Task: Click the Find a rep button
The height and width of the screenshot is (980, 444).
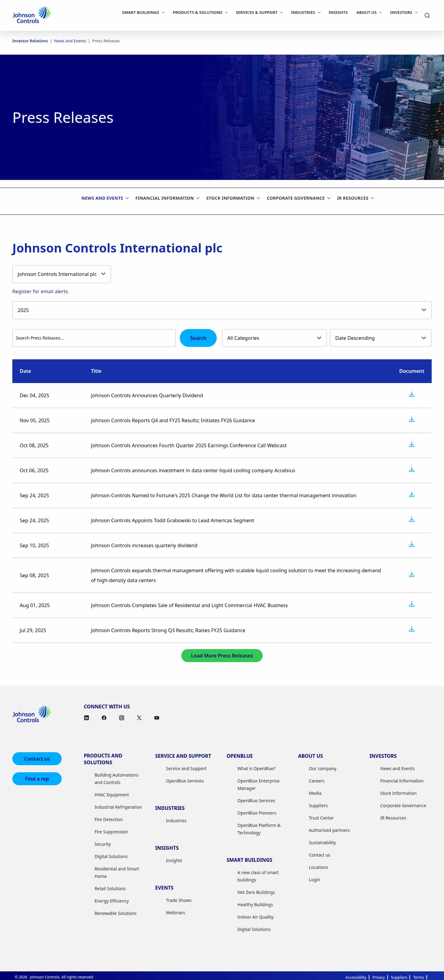Action: tap(37, 779)
